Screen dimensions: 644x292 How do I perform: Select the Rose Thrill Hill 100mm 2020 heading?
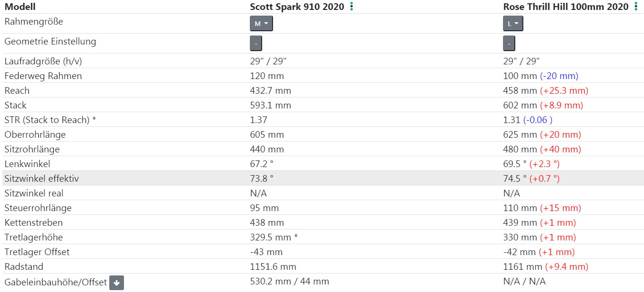click(x=565, y=7)
